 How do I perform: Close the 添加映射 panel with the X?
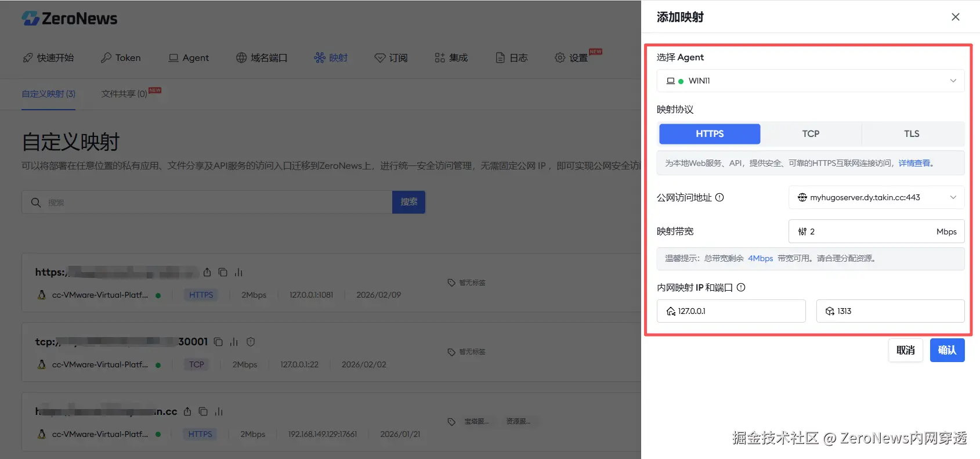pyautogui.click(x=956, y=17)
